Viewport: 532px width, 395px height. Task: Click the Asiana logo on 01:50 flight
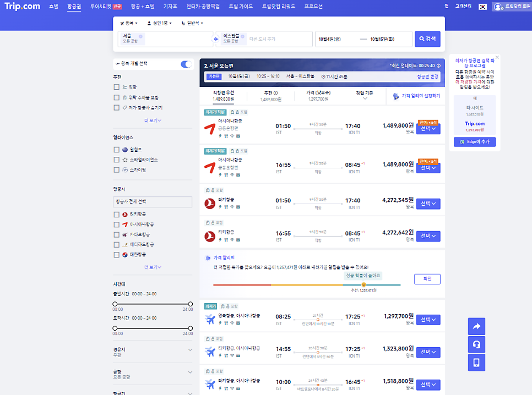[x=210, y=129]
